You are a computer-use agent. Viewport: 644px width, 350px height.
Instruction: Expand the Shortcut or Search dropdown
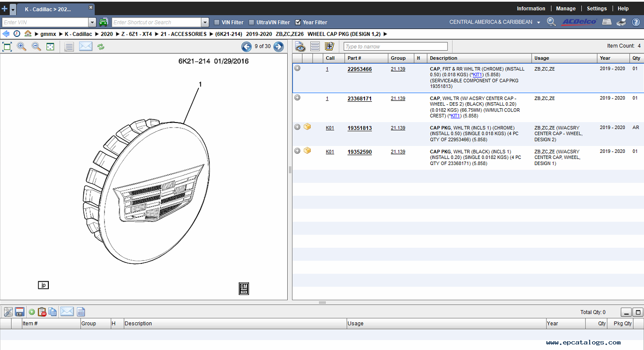205,22
